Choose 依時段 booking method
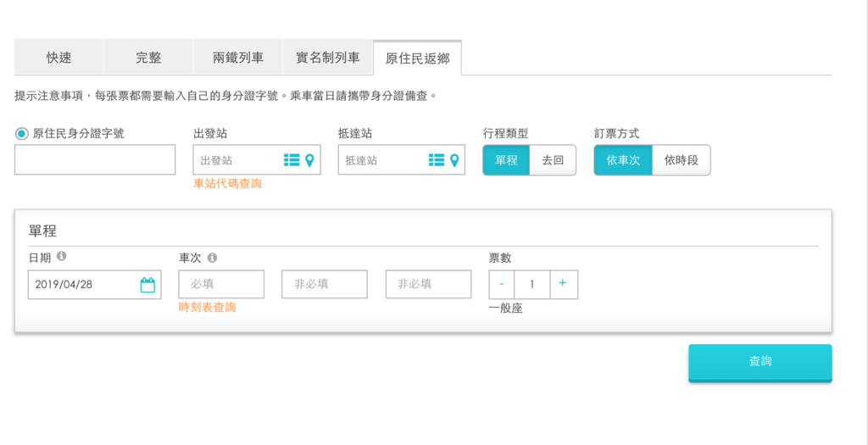Viewport: 868px width, 445px height. click(682, 160)
